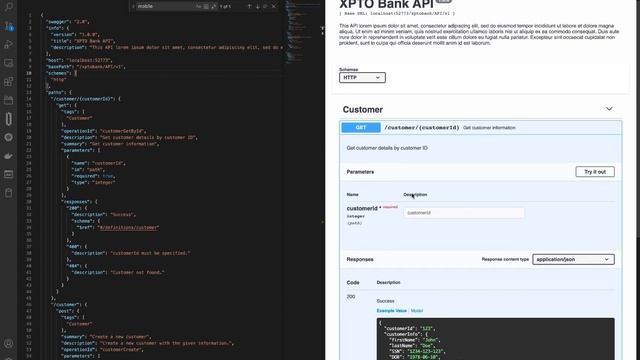
Task: Close the find widget
Action: click(274, 7)
